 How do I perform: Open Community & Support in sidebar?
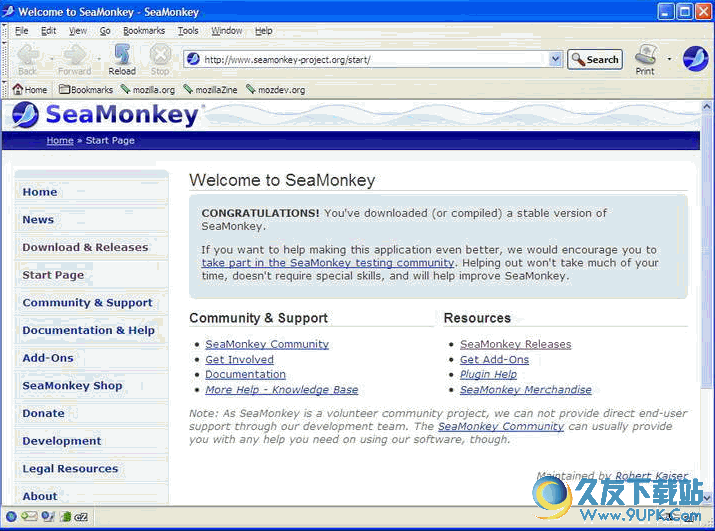(x=88, y=302)
